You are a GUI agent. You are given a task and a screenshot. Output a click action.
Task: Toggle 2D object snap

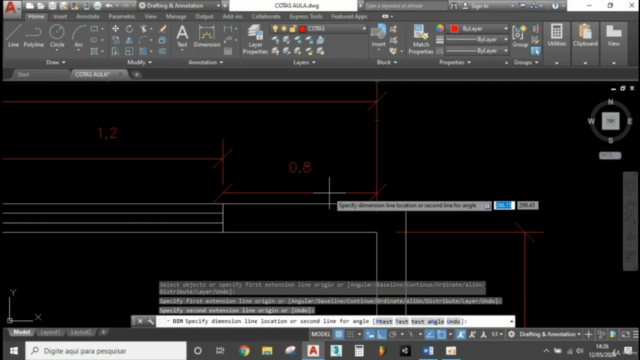point(441,334)
